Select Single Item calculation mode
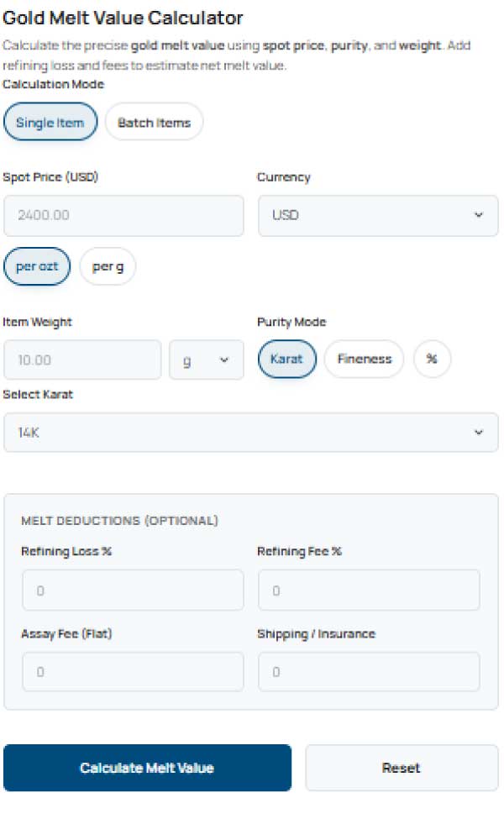This screenshot has width=504, height=819. (50, 123)
